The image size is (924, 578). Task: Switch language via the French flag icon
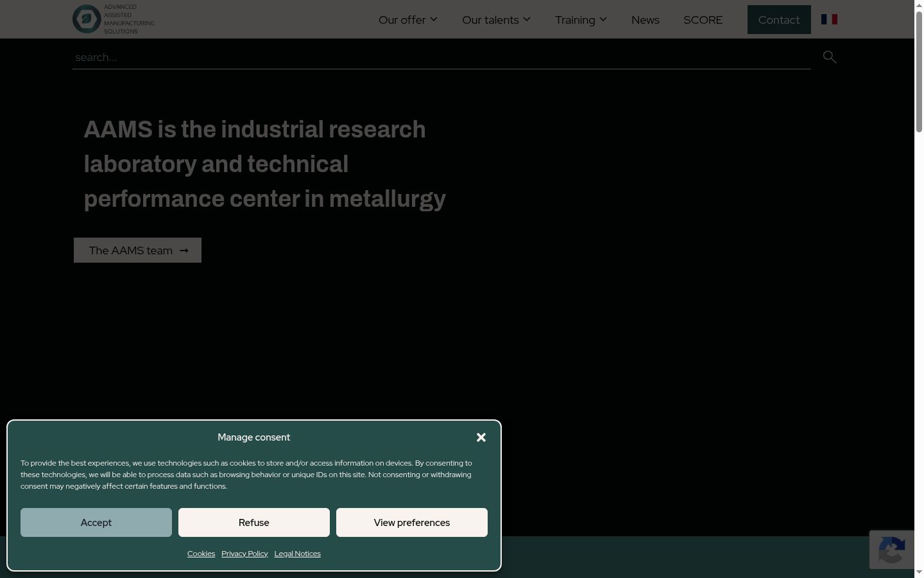[x=829, y=19]
